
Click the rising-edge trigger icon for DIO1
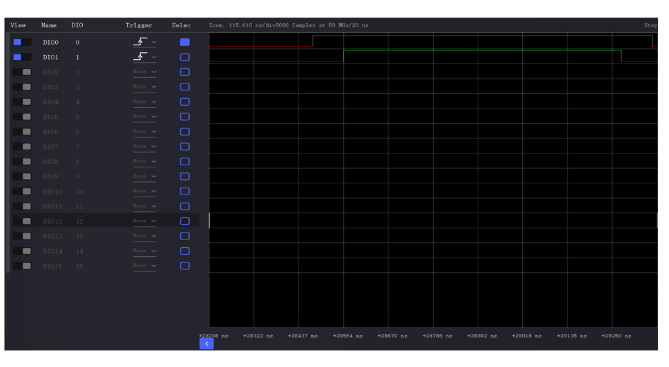tap(140, 56)
